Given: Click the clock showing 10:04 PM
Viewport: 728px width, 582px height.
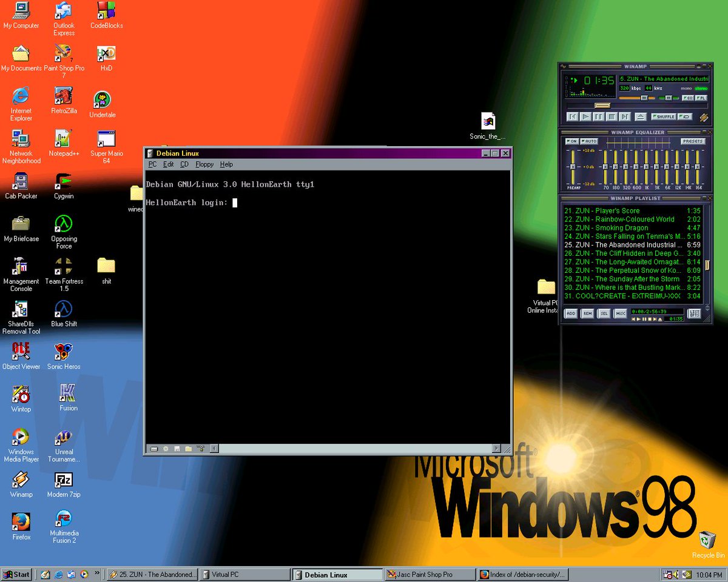Looking at the screenshot, I should (x=709, y=574).
